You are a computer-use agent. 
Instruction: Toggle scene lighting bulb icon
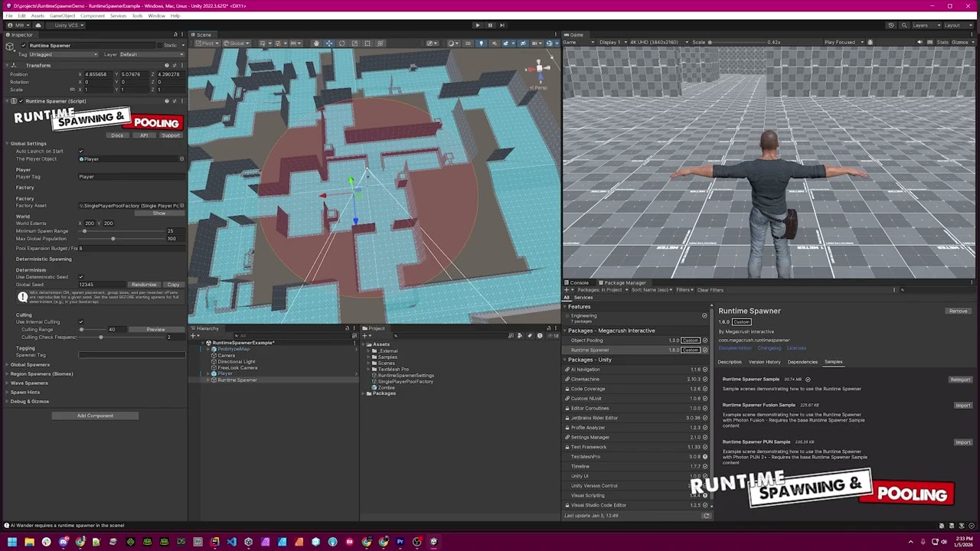click(481, 43)
